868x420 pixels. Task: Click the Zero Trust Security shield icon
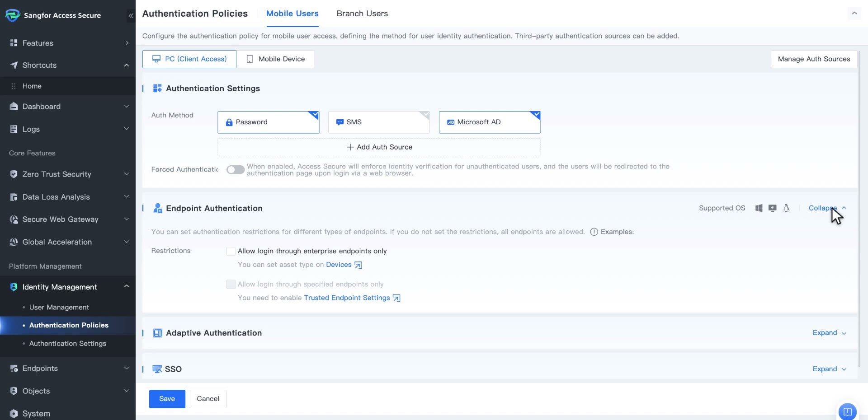pyautogui.click(x=14, y=174)
